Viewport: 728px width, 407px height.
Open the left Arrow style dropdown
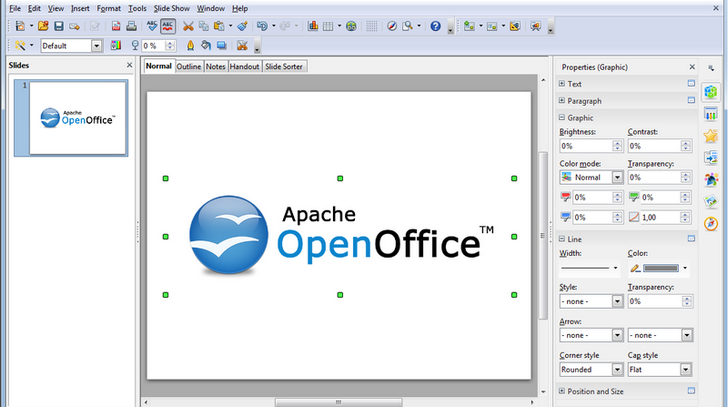point(617,335)
